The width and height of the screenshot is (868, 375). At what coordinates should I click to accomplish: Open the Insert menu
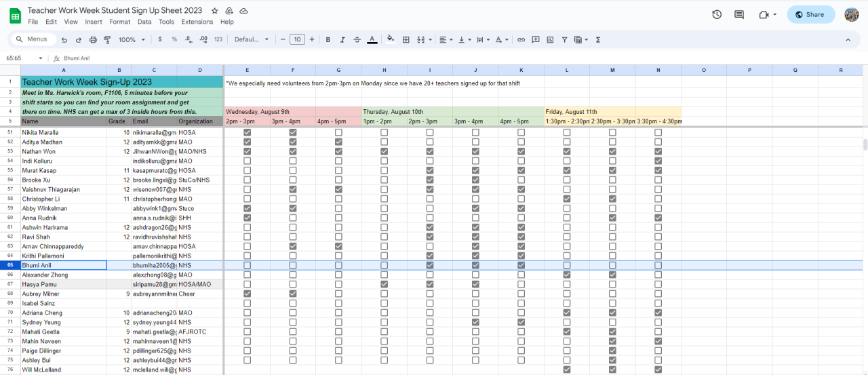tap(94, 22)
